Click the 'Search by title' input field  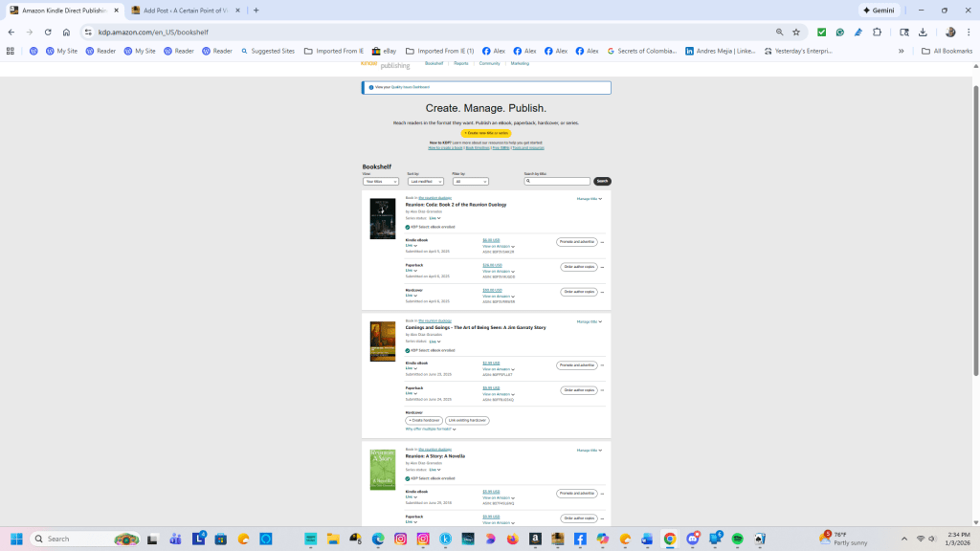559,181
